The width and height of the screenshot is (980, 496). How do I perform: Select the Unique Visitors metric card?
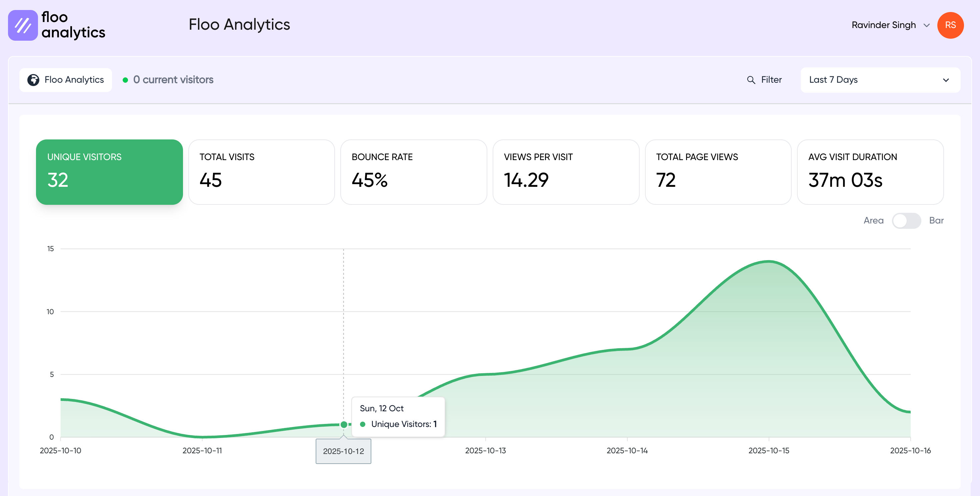click(x=109, y=172)
